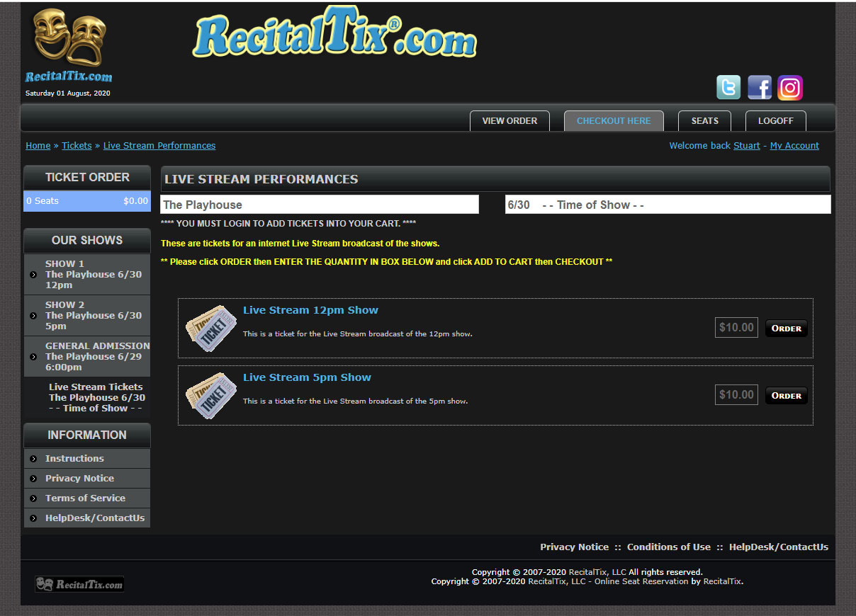Click the Online Seat Reservation footer link
The height and width of the screenshot is (616, 856).
pyautogui.click(x=641, y=582)
